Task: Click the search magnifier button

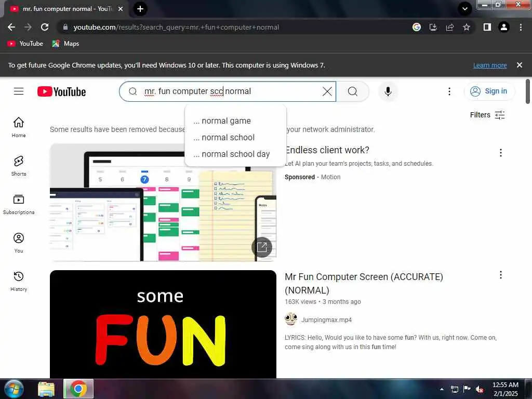Action: pyautogui.click(x=353, y=91)
